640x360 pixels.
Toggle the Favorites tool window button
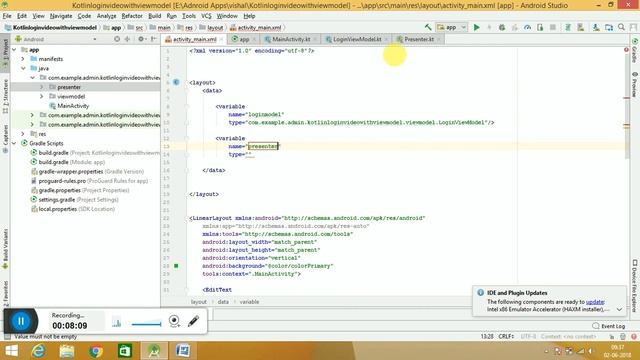pyautogui.click(x=5, y=293)
